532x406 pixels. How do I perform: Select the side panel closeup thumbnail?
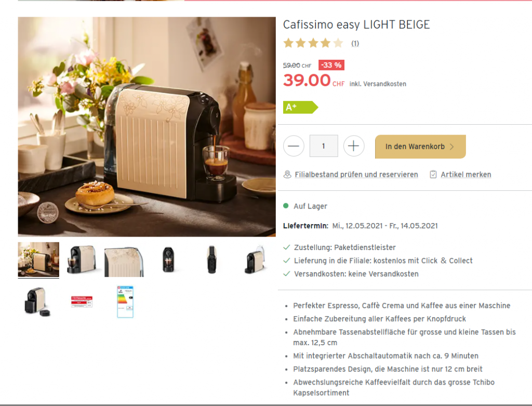pos(124,261)
